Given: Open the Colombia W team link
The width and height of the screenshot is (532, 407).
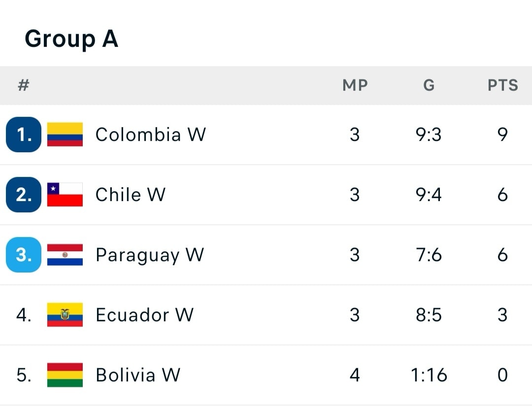Looking at the screenshot, I should pyautogui.click(x=150, y=135).
